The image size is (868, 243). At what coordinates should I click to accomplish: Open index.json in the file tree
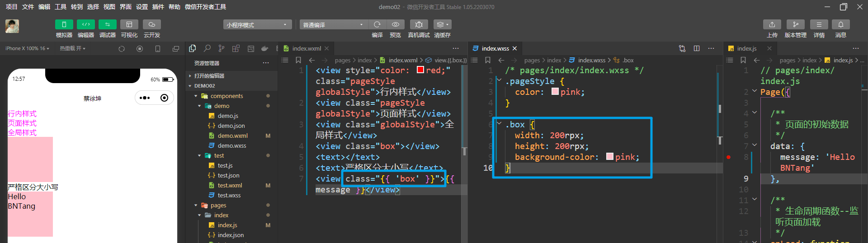click(231, 235)
